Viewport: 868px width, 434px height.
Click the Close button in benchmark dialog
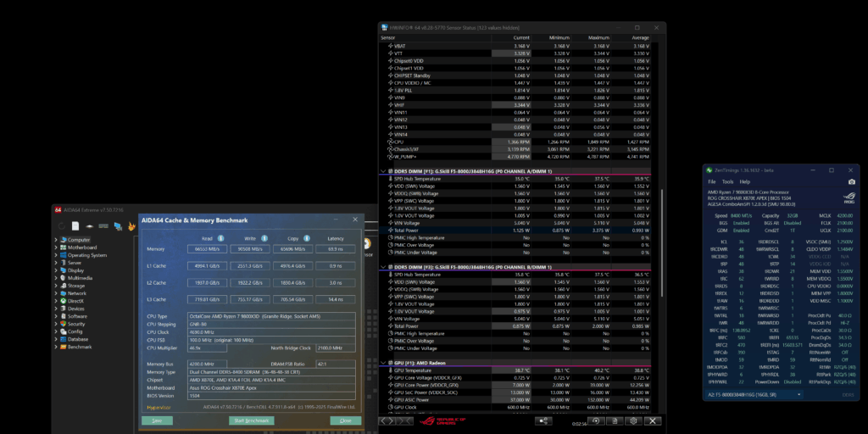click(346, 420)
